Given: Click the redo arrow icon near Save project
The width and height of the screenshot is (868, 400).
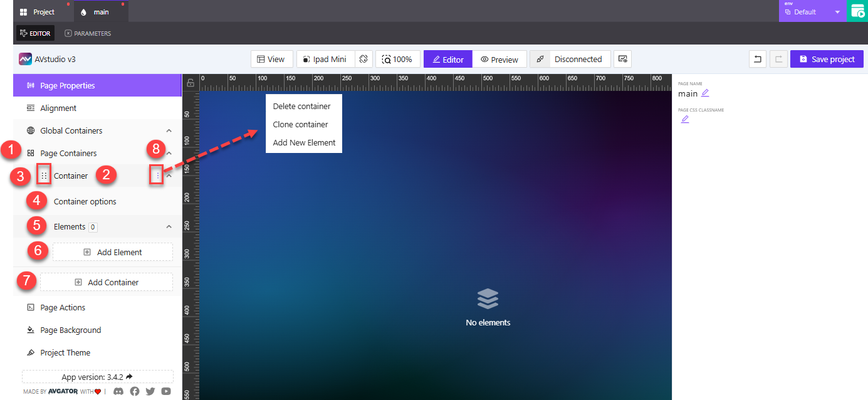Looking at the screenshot, I should point(778,58).
